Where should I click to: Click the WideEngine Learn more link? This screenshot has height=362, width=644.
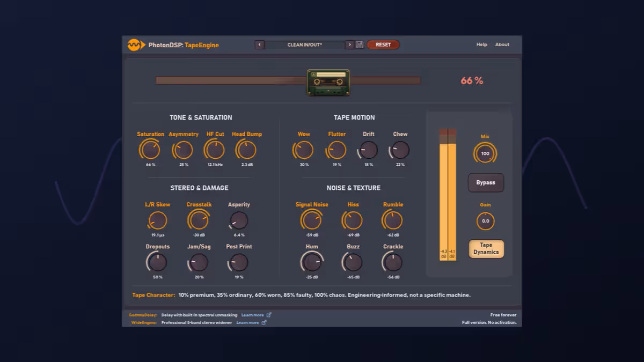[247, 322]
